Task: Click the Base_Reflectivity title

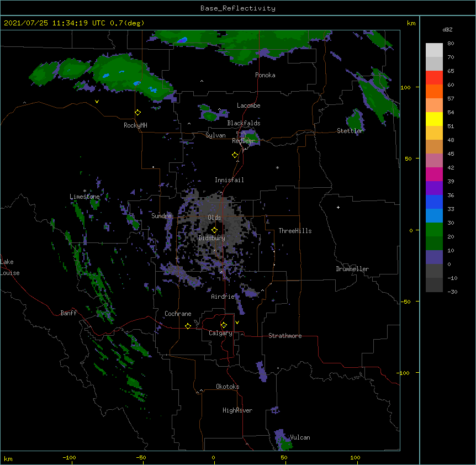Action: pos(238,8)
